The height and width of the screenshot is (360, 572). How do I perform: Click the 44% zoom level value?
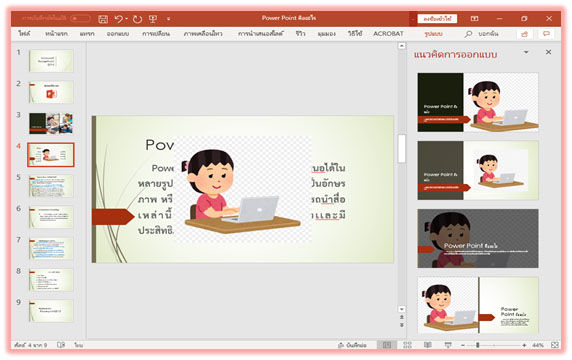pos(538,345)
